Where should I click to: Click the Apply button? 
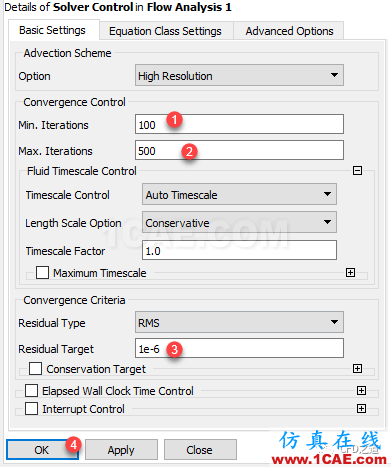(121, 450)
